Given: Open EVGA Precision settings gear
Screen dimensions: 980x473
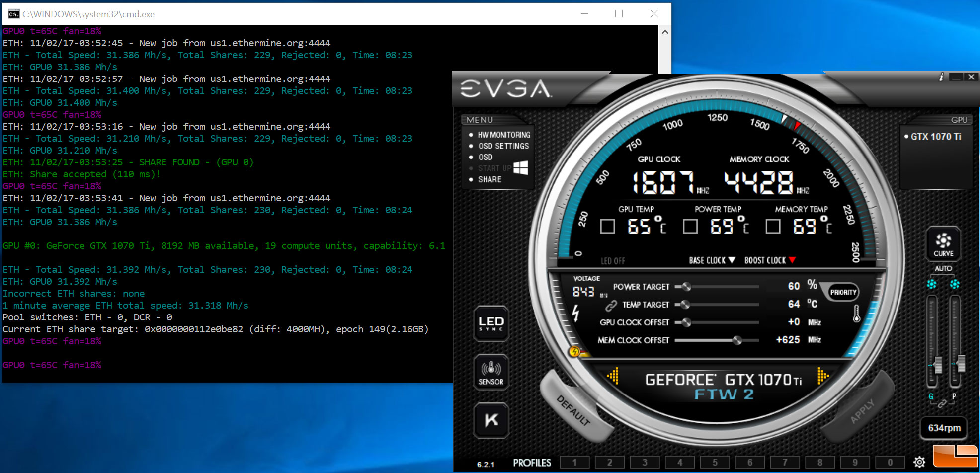Looking at the screenshot, I should click(919, 462).
